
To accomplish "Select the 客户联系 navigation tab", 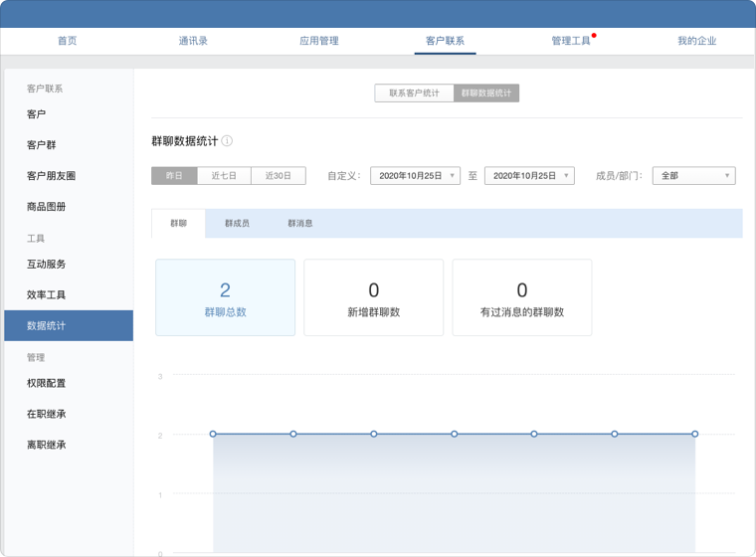I will pyautogui.click(x=445, y=41).
